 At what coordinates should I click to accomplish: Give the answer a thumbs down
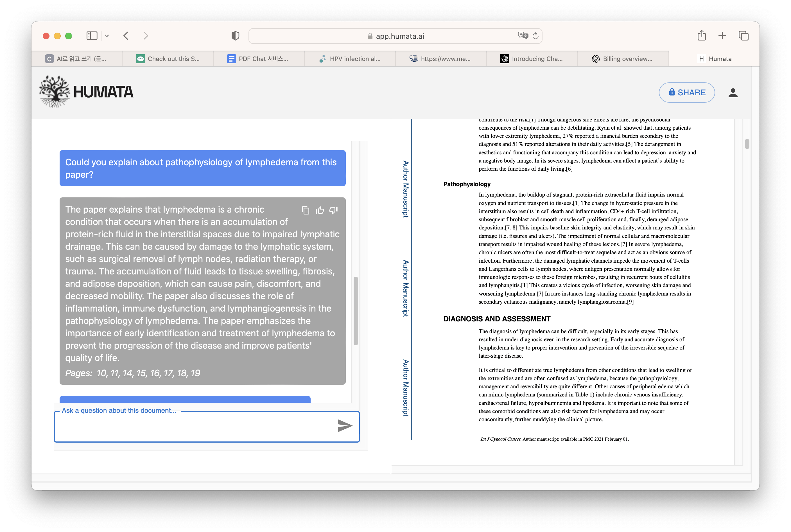pos(334,210)
